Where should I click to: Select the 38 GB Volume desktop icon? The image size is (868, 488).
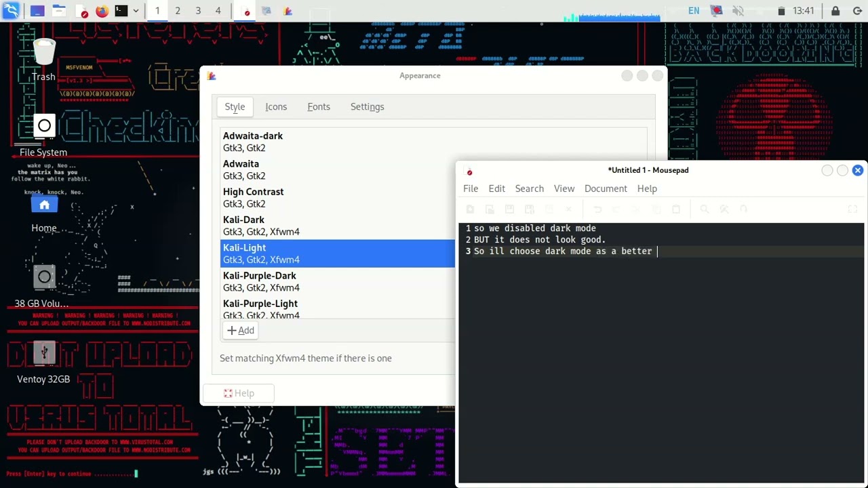(x=42, y=287)
